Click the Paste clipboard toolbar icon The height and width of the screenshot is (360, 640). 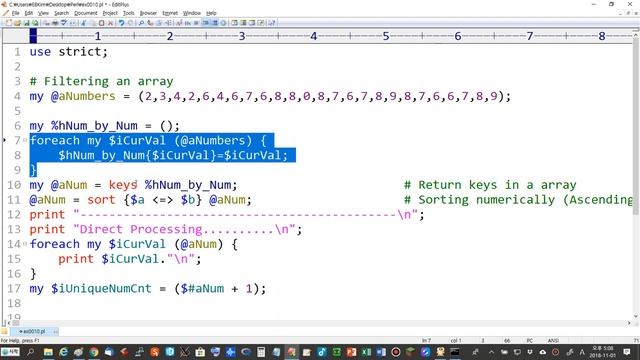tap(101, 23)
